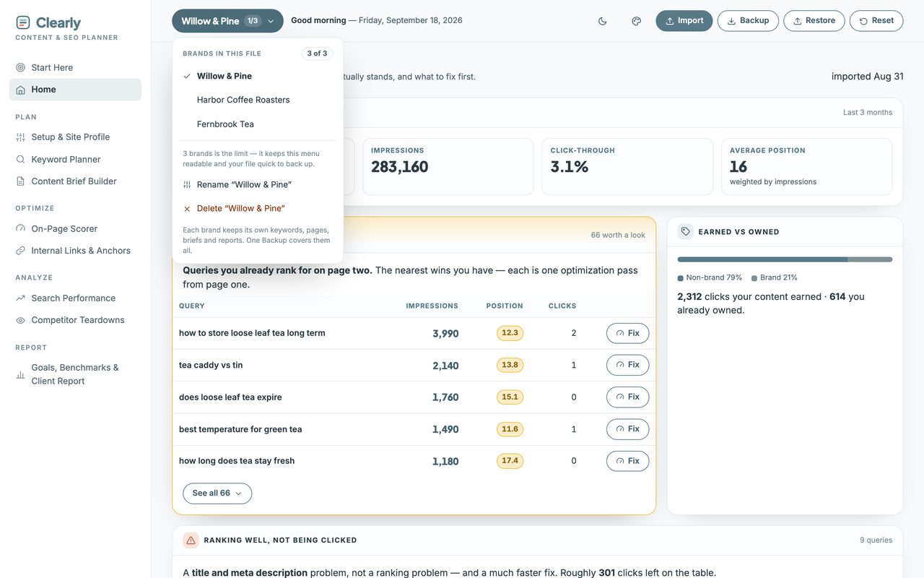Open On-Page Scorer page

coord(75,229)
